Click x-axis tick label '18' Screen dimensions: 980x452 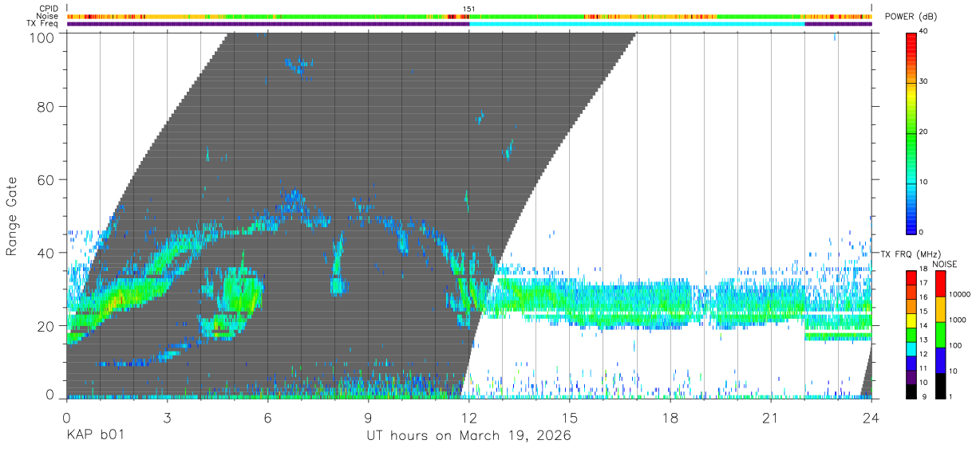pos(670,417)
